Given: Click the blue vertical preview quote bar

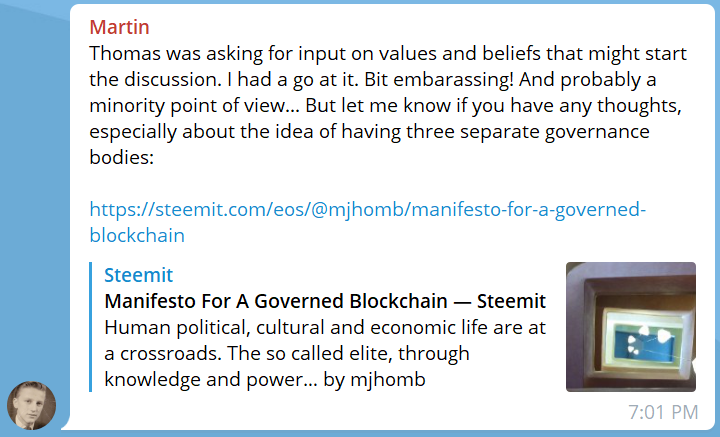Looking at the screenshot, I should [90, 327].
